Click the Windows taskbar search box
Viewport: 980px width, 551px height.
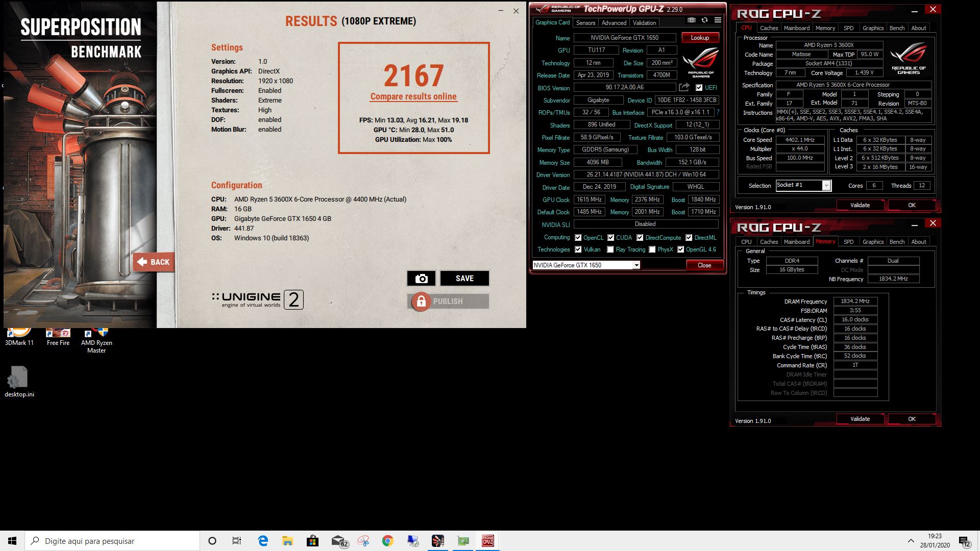pos(112,541)
